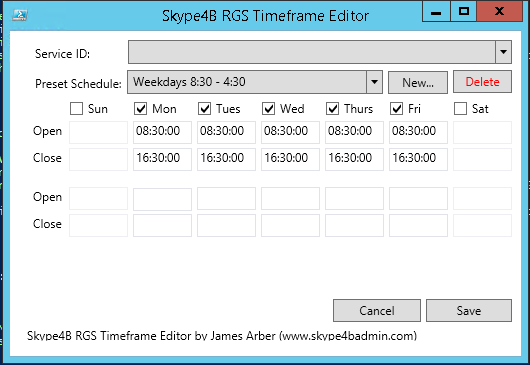Expand the Preset Schedule dropdown arrow
The image size is (530, 365).
point(374,82)
